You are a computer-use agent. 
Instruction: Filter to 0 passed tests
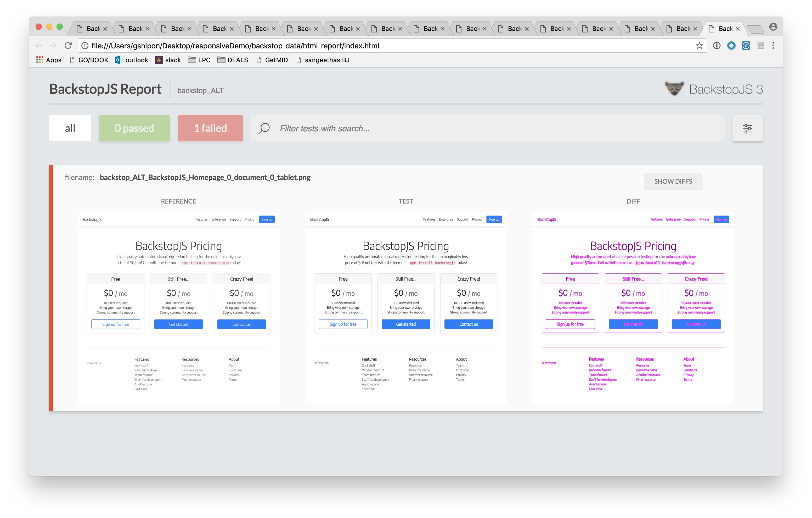click(134, 128)
